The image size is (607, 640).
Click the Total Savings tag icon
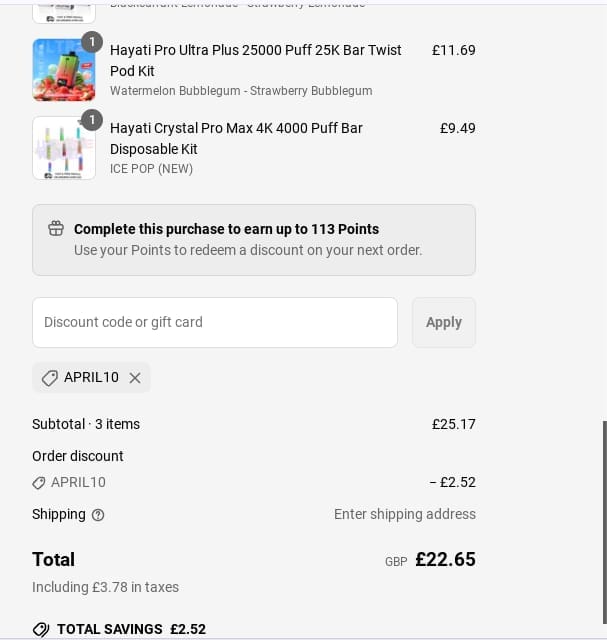[41, 629]
